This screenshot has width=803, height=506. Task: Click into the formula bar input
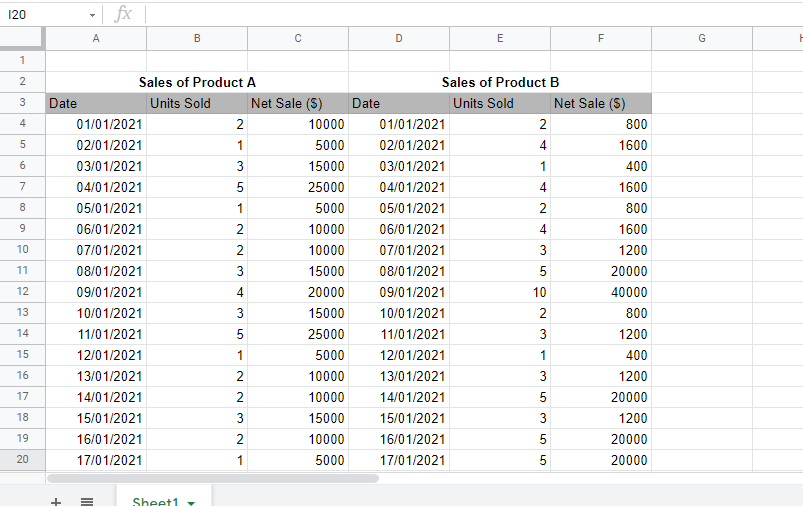click(x=474, y=15)
